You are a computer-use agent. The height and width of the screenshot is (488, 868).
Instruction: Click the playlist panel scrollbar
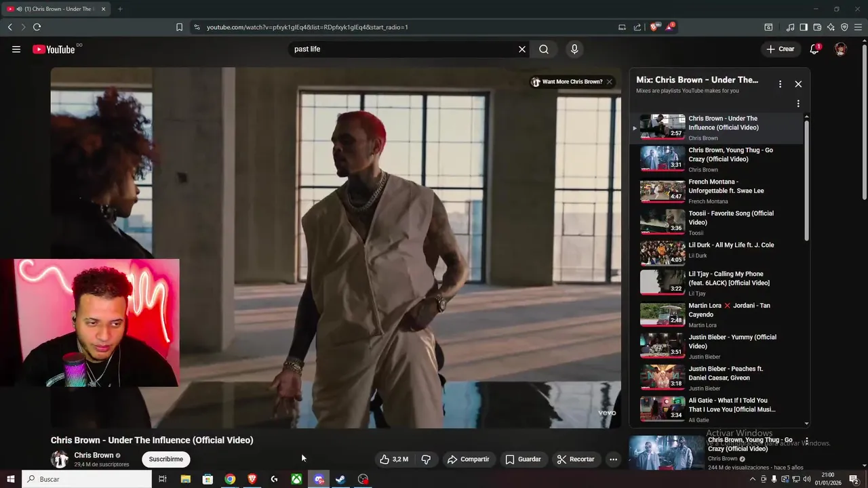[806, 180]
